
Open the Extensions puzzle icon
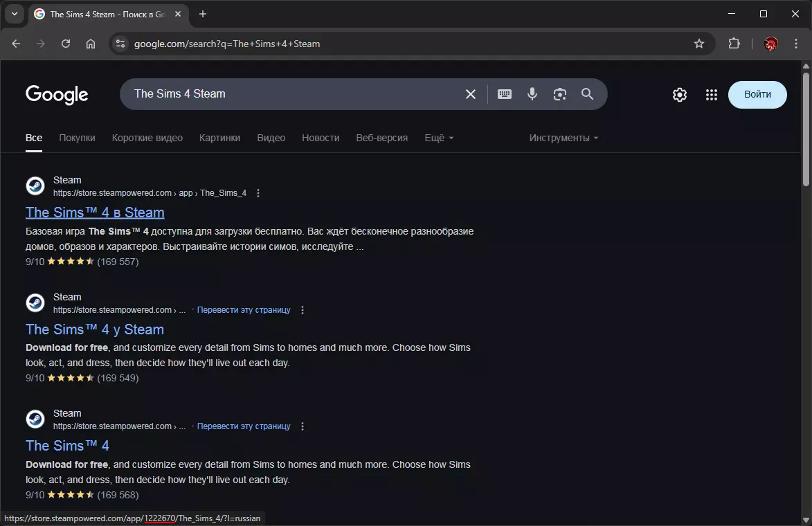[734, 44]
